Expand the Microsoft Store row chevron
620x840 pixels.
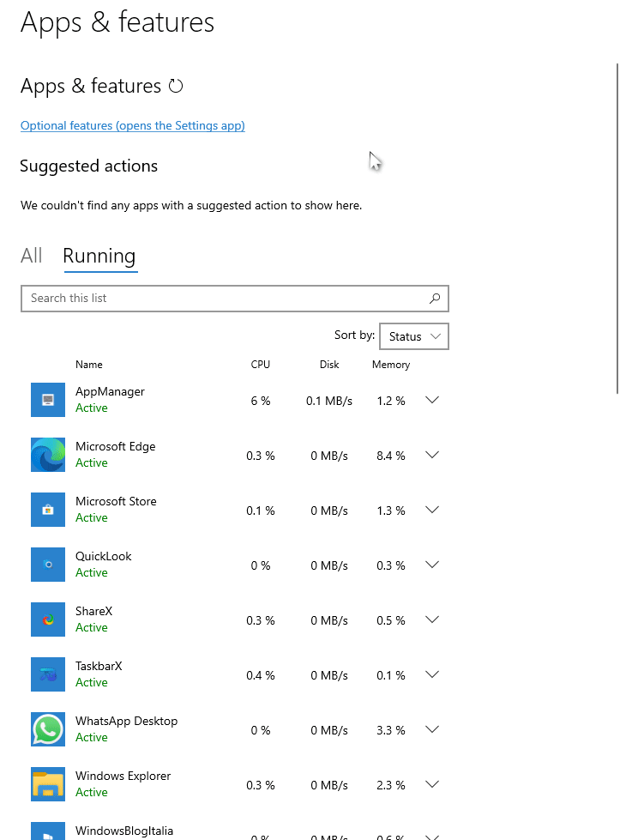pyautogui.click(x=432, y=510)
